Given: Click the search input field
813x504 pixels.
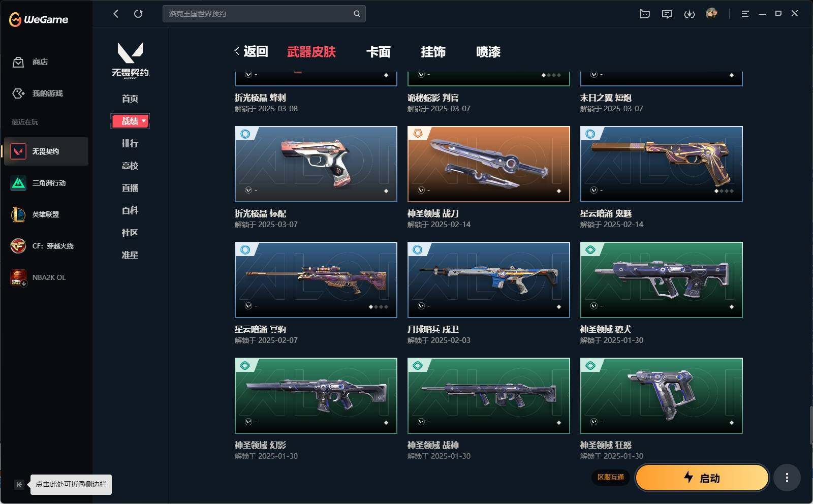Looking at the screenshot, I should coord(264,14).
